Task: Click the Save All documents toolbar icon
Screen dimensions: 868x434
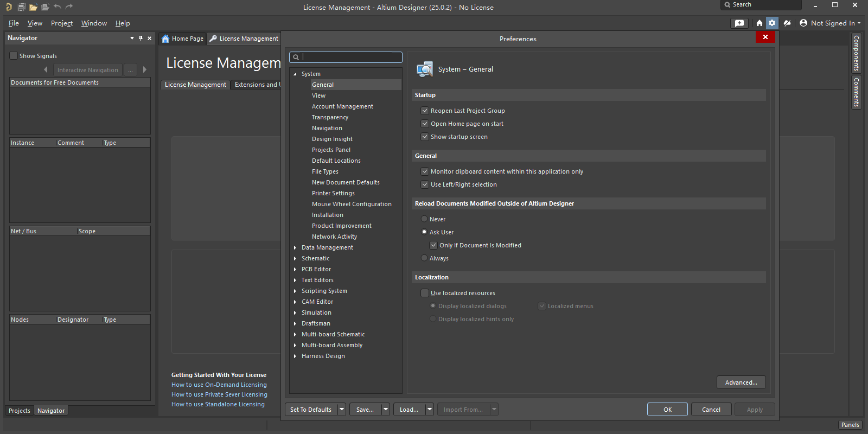Action: (21, 7)
